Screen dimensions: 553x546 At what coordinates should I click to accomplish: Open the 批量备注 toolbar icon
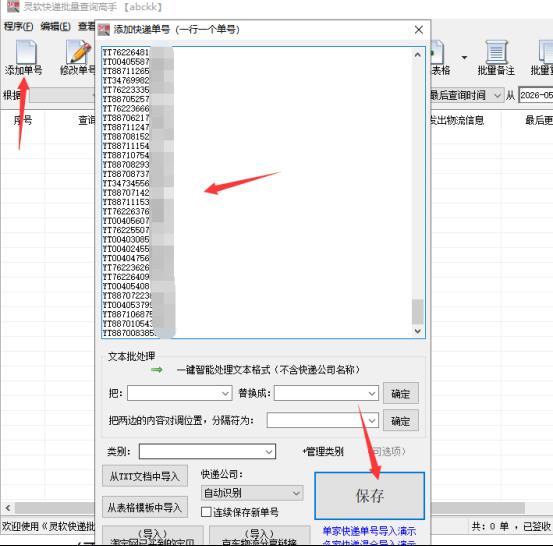(x=496, y=52)
